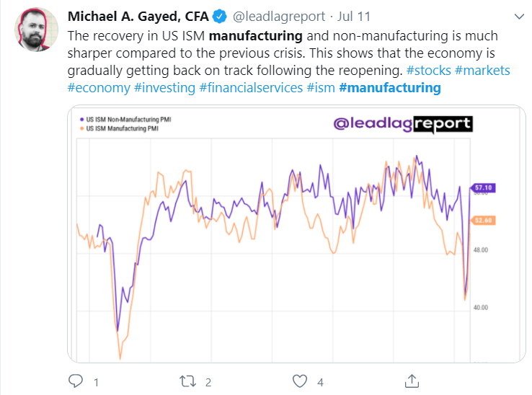Screen dimensions: 532x395
Task: Like the tweet with the heart icon
Action: click(301, 380)
